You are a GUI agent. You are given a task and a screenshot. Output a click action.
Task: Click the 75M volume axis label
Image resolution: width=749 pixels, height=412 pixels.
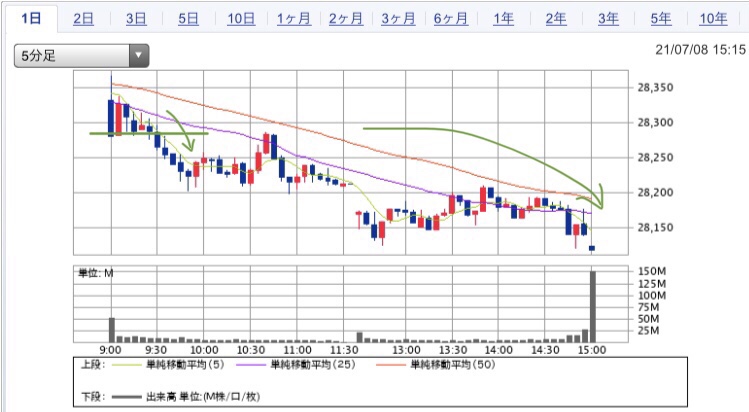649,307
